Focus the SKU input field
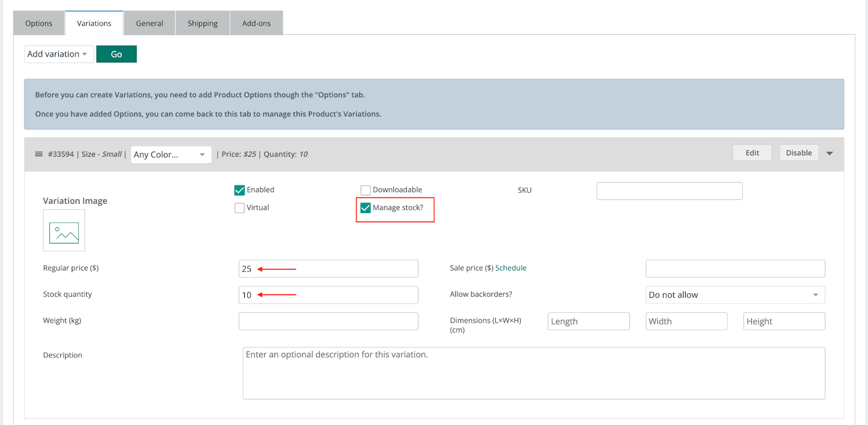 coord(669,191)
